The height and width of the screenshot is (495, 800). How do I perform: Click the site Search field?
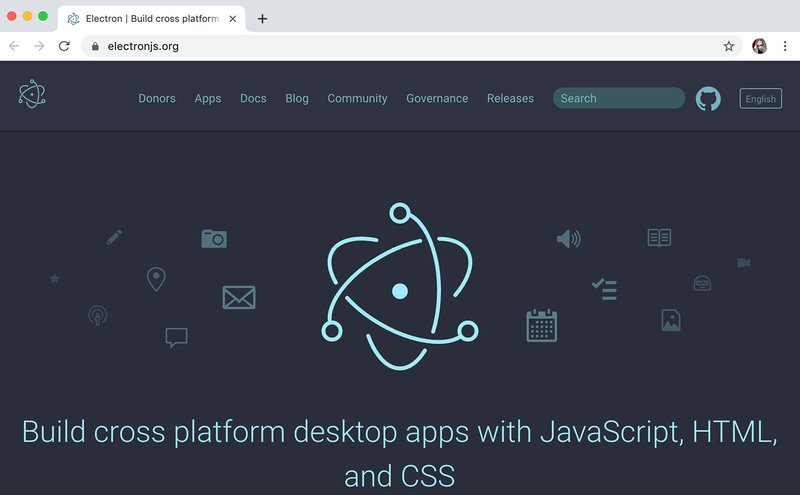(619, 98)
